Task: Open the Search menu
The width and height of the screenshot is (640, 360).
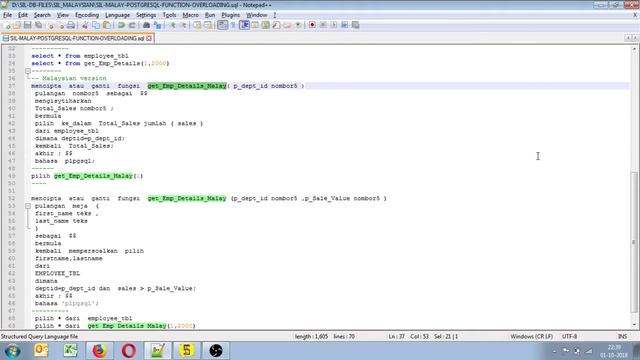Action: tap(42, 15)
